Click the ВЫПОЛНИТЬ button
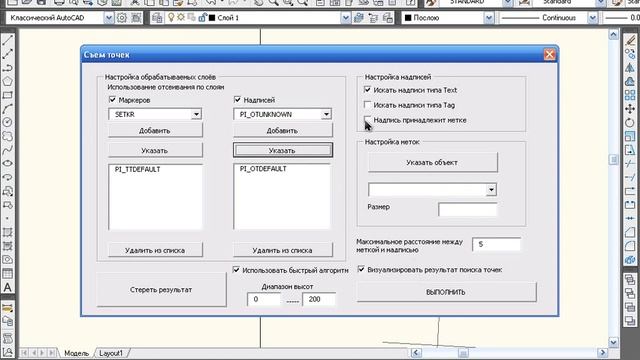 (x=446, y=292)
